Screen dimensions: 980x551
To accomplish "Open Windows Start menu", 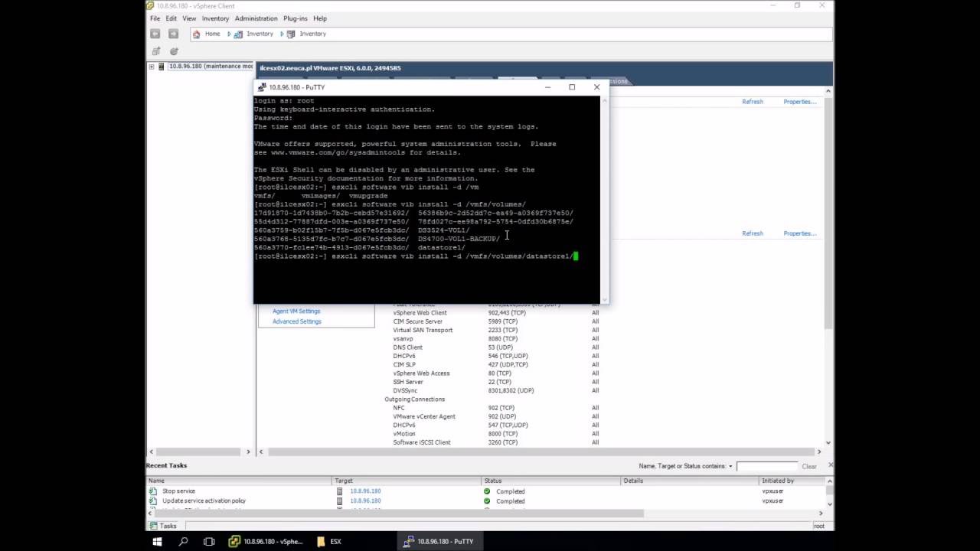I will 157,541.
